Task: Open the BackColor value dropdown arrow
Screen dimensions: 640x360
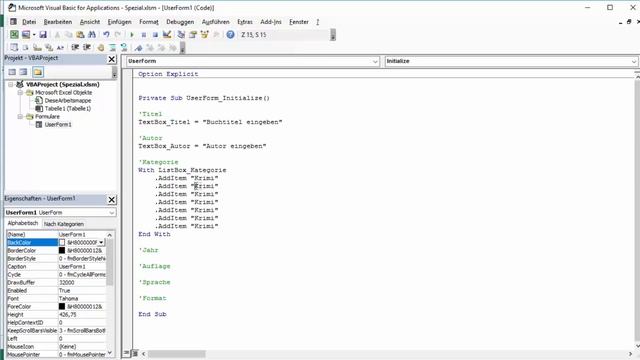Action: [x=101, y=242]
